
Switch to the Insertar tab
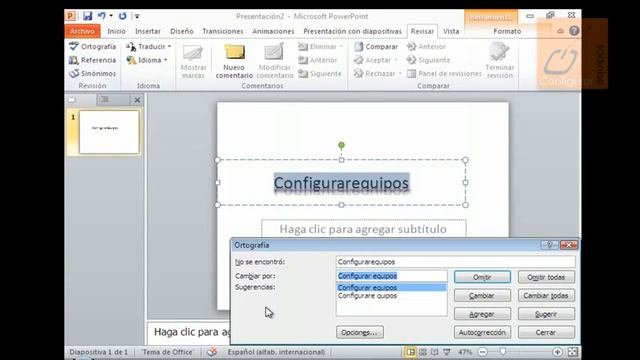click(x=148, y=31)
